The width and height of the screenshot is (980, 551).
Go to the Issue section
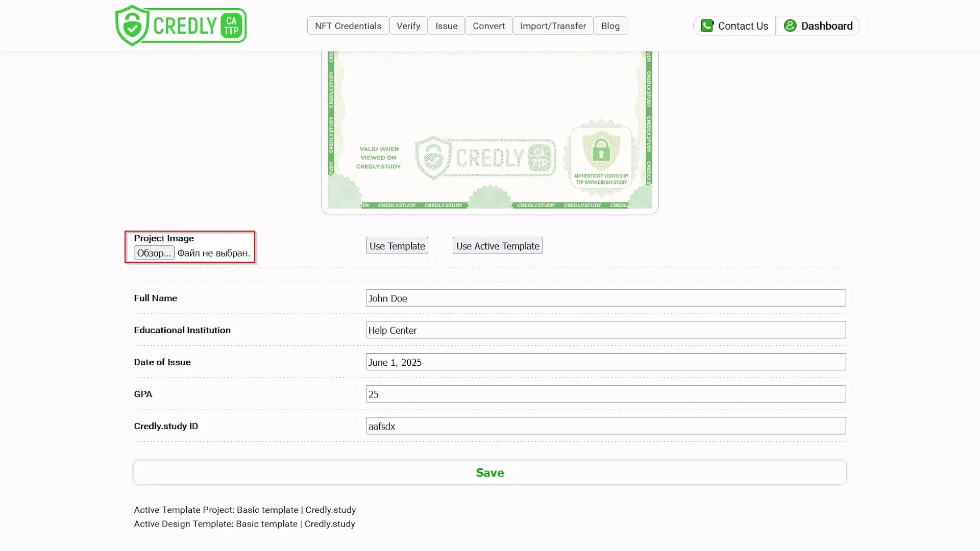coord(447,26)
